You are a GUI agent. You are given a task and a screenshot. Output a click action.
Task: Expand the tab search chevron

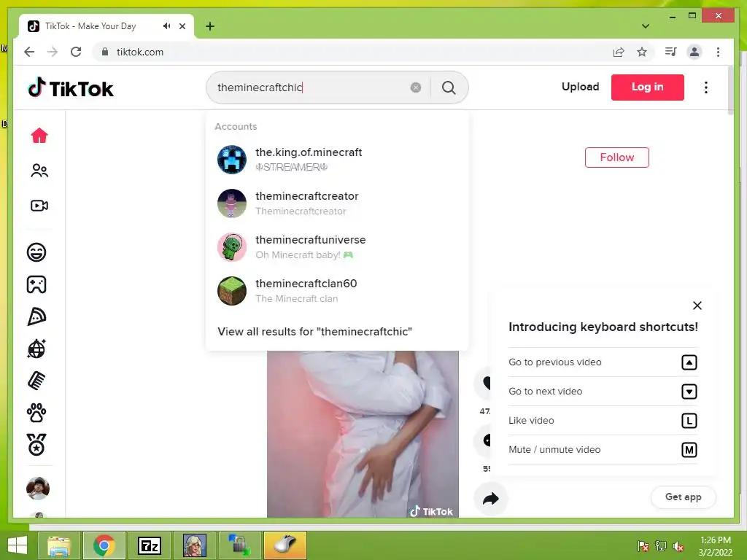[x=646, y=26]
